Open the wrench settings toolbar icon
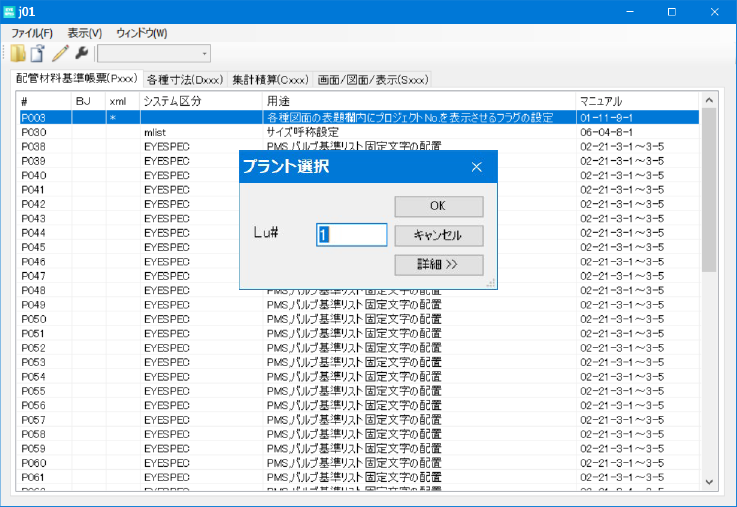Screen dimensions: 737x507 pos(82,53)
